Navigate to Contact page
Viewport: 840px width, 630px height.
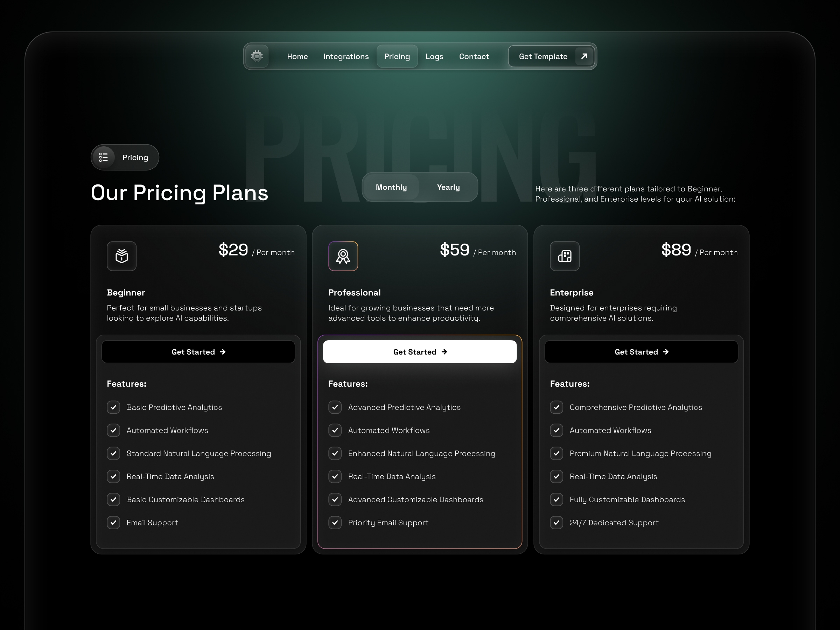(x=474, y=56)
